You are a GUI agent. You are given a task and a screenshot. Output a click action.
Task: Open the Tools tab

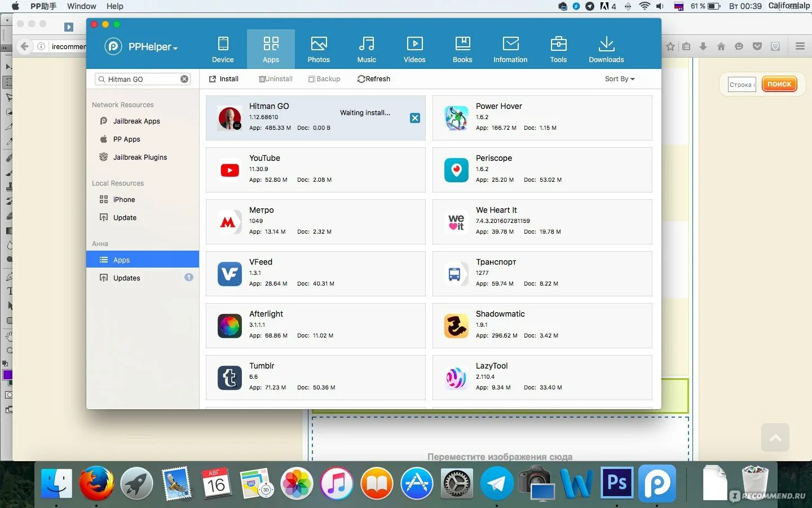(558, 49)
